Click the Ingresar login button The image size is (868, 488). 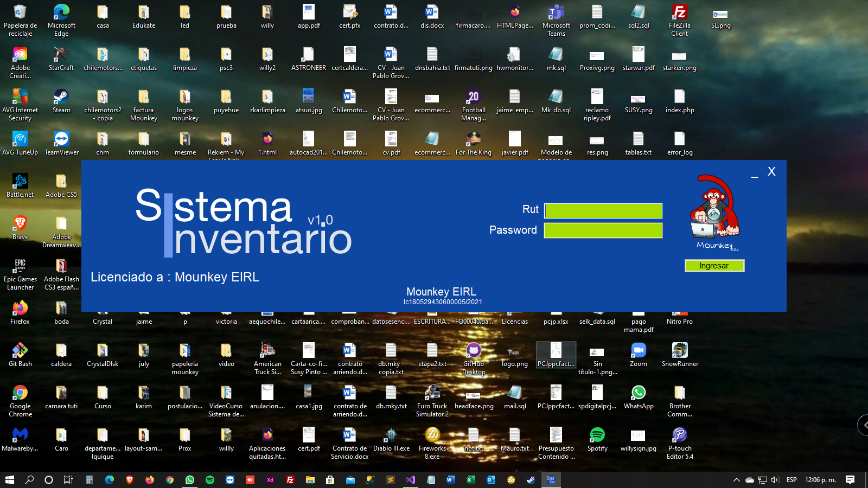714,266
